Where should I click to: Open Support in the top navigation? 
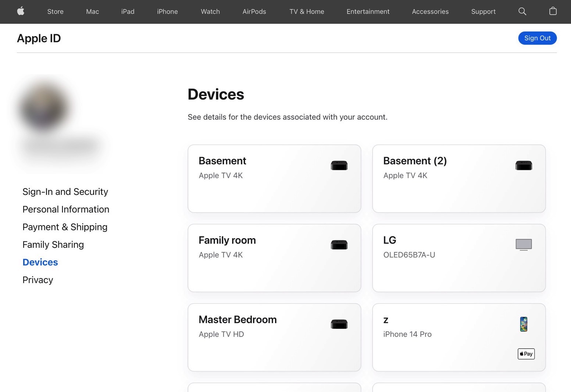483,12
